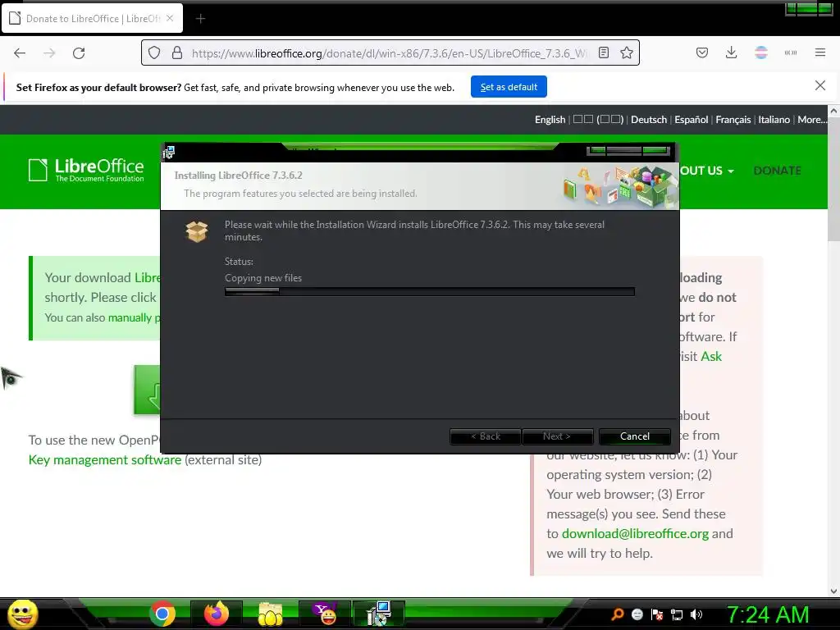The width and height of the screenshot is (840, 630).
Task: Click the disabled Next button in installer
Action: pyautogui.click(x=557, y=436)
